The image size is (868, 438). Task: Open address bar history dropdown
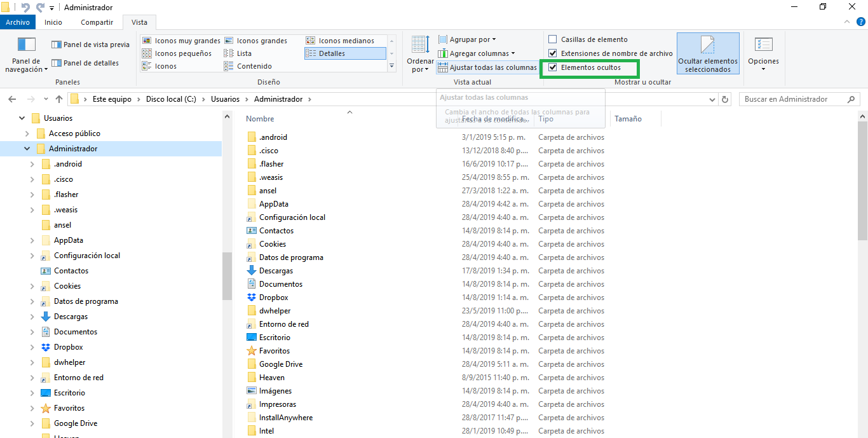tap(712, 99)
